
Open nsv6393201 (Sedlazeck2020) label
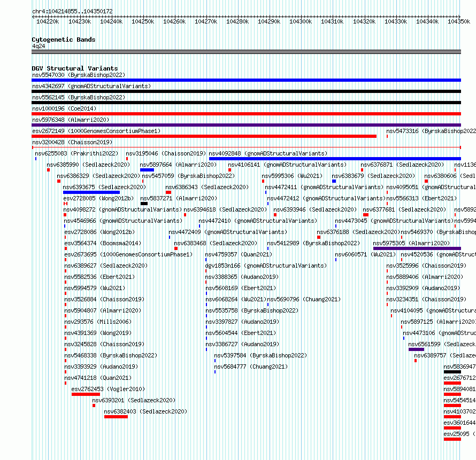[x=134, y=400]
